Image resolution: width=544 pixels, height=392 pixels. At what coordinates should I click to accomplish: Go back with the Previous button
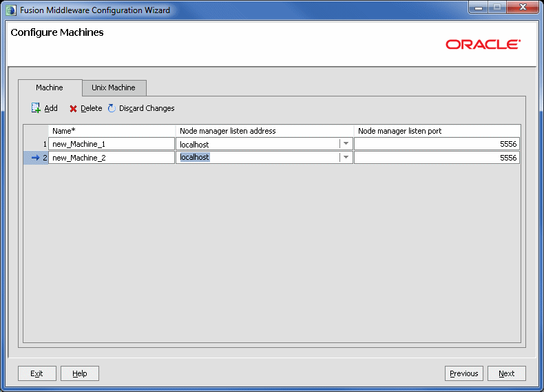tap(464, 373)
